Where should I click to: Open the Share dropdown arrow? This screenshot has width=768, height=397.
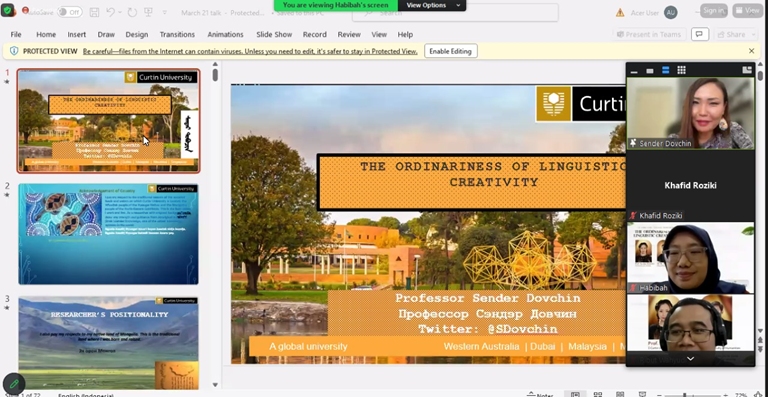pyautogui.click(x=754, y=34)
